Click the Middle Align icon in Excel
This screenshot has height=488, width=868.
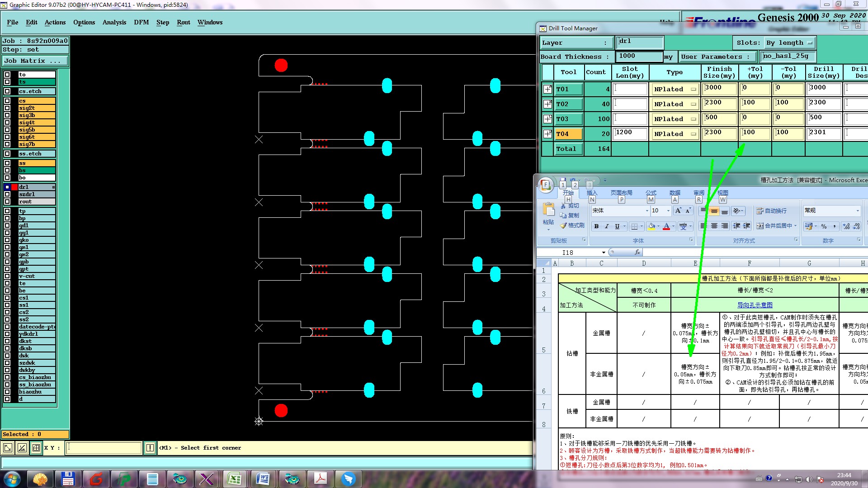coord(714,211)
